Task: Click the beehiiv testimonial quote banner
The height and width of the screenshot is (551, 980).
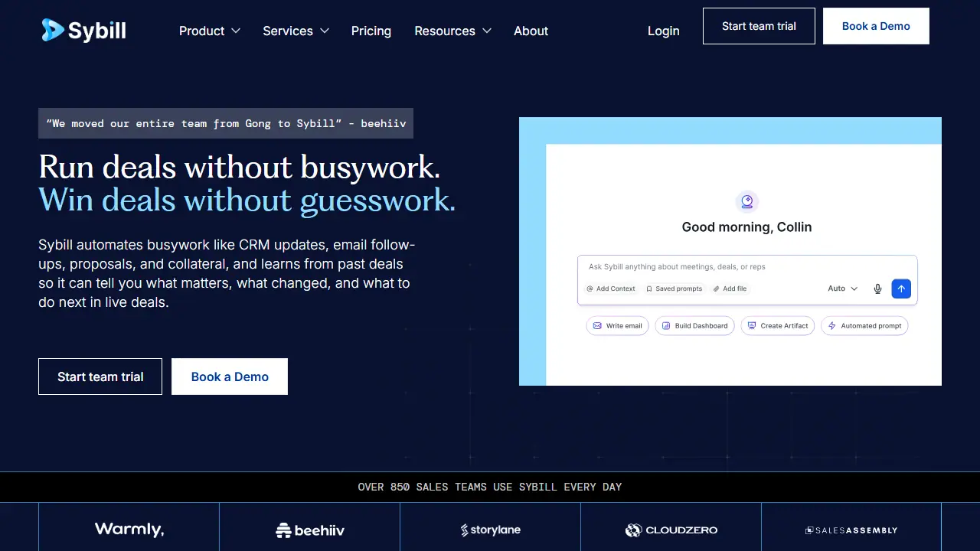Action: [x=226, y=123]
